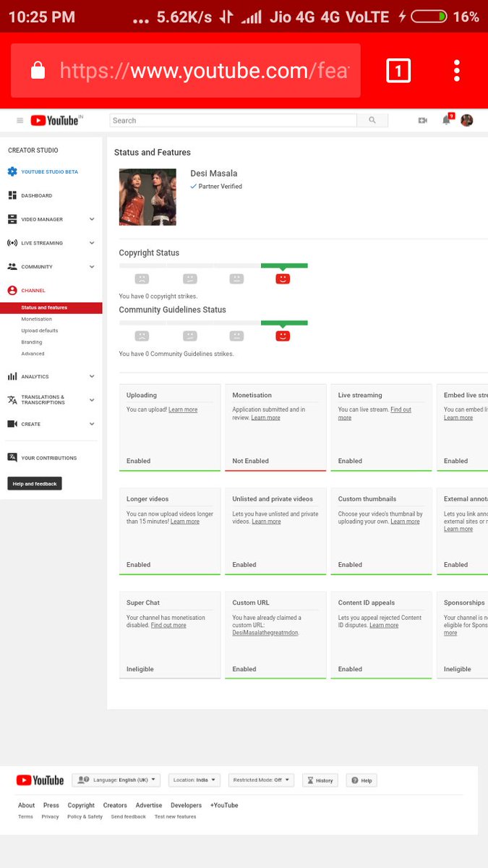
Task: Open the notifications bell
Action: click(447, 120)
